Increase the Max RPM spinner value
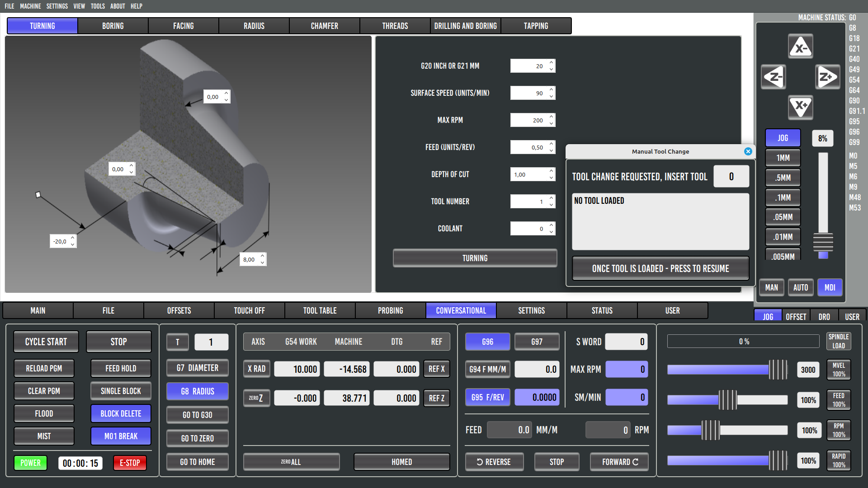Screen dimensions: 868x488 pos(551,117)
